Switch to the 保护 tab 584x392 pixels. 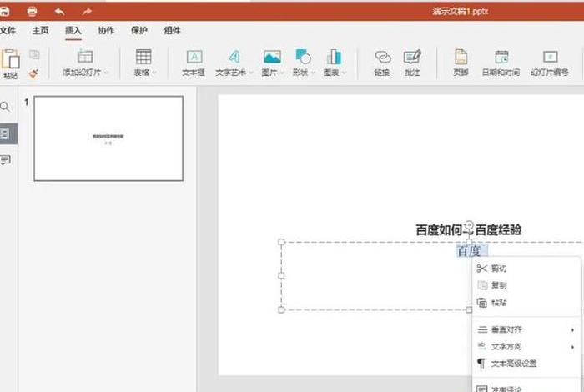(139, 31)
